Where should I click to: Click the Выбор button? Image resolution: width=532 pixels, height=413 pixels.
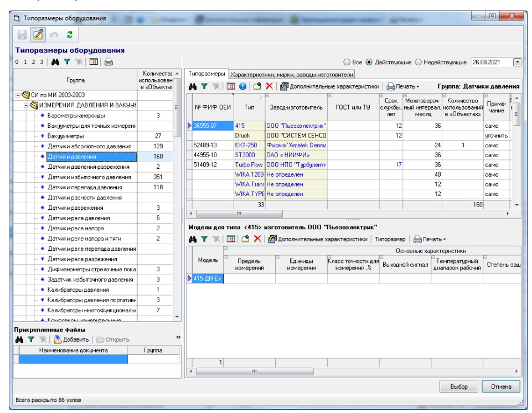458,386
